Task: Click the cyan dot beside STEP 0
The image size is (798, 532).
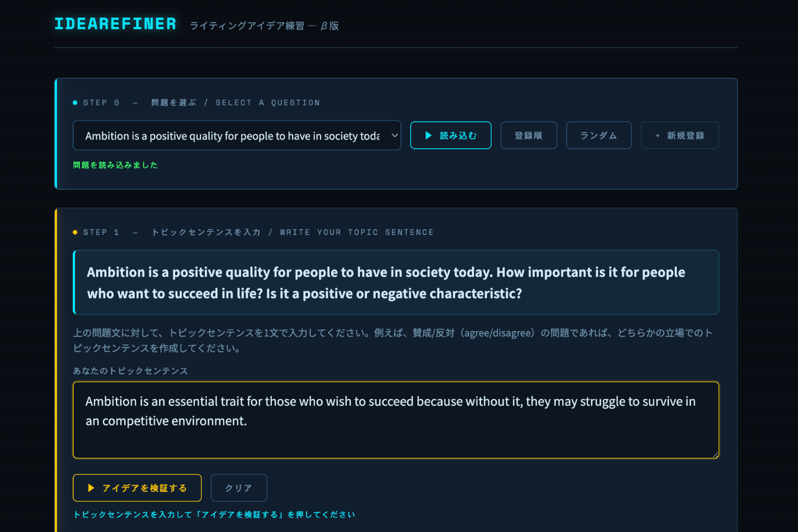Action: tap(74, 102)
